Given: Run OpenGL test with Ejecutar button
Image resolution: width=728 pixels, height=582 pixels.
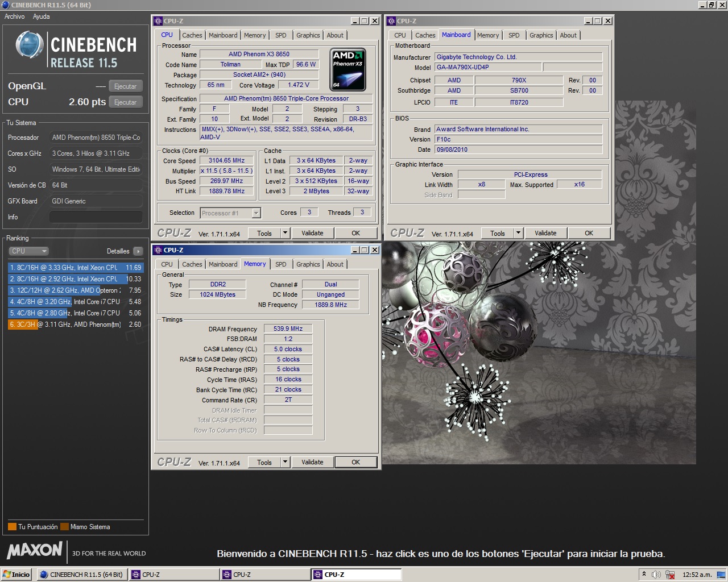Looking at the screenshot, I should [125, 86].
